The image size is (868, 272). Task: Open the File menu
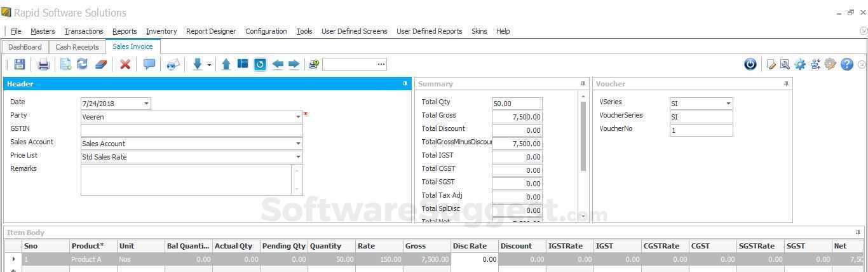(16, 31)
